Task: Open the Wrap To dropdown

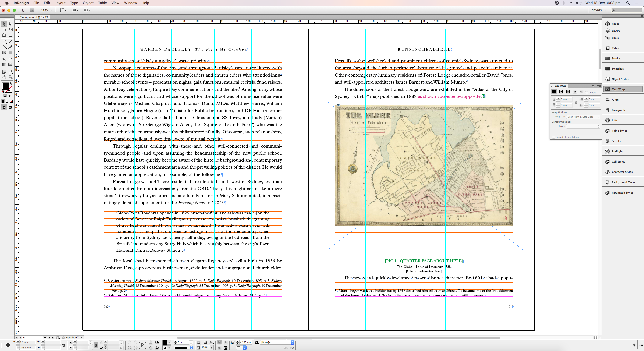Action: click(584, 117)
